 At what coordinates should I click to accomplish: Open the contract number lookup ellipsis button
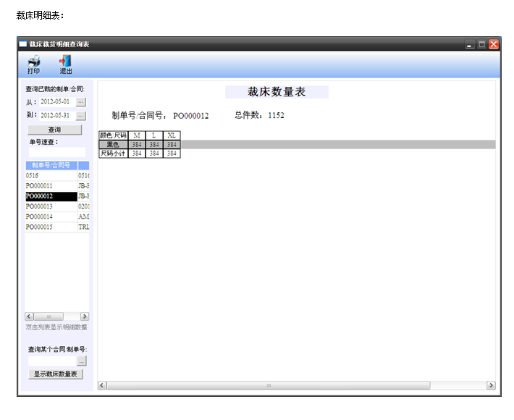click(x=81, y=361)
